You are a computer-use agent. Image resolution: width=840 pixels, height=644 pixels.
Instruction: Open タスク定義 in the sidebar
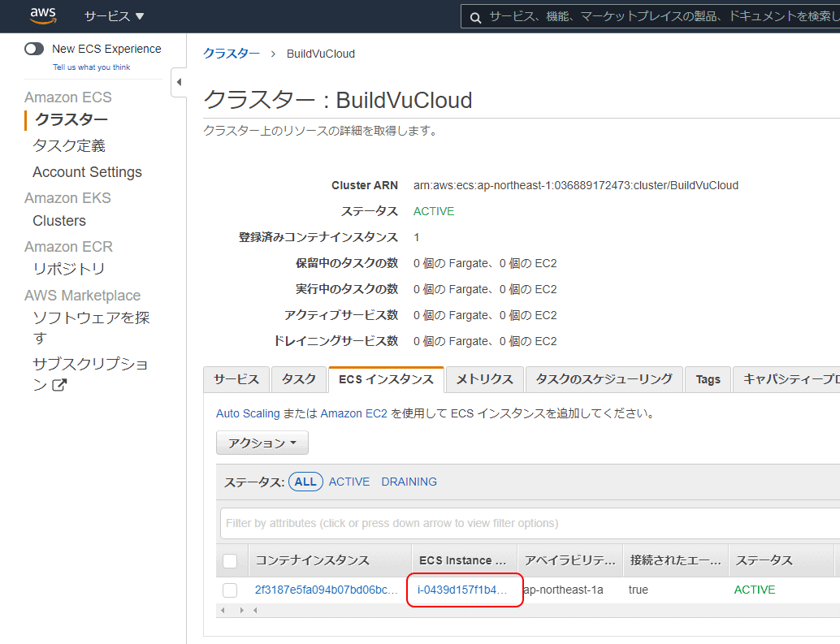[x=68, y=145]
